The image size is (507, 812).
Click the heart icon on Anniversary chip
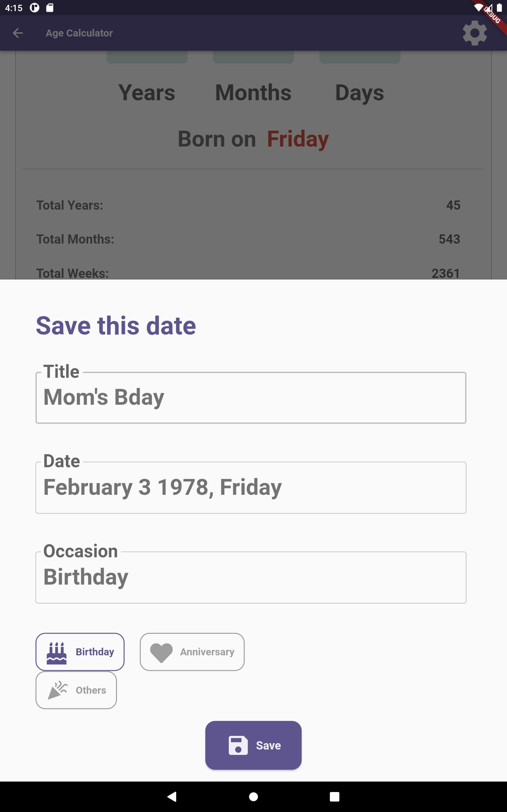(161, 653)
